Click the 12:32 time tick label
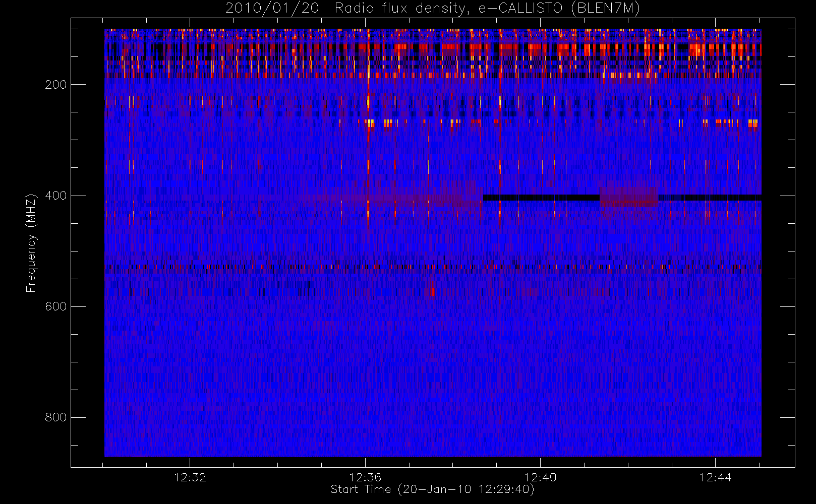Image resolution: width=816 pixels, height=504 pixels. click(x=190, y=477)
